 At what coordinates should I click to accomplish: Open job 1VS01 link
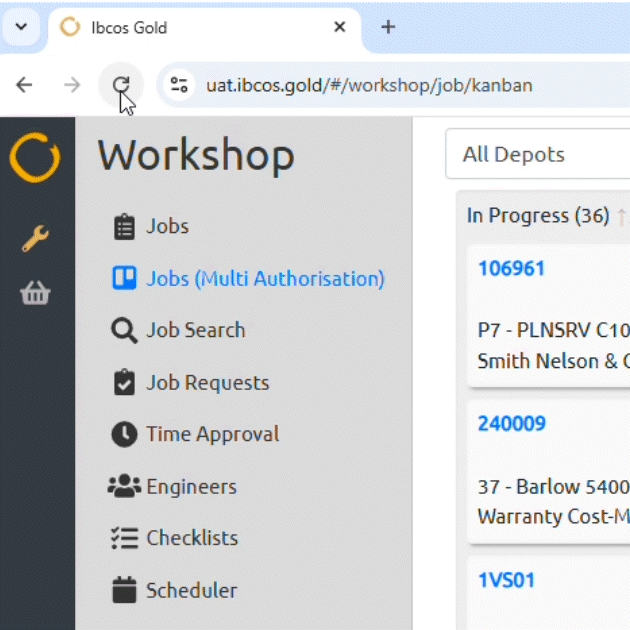pos(507,580)
